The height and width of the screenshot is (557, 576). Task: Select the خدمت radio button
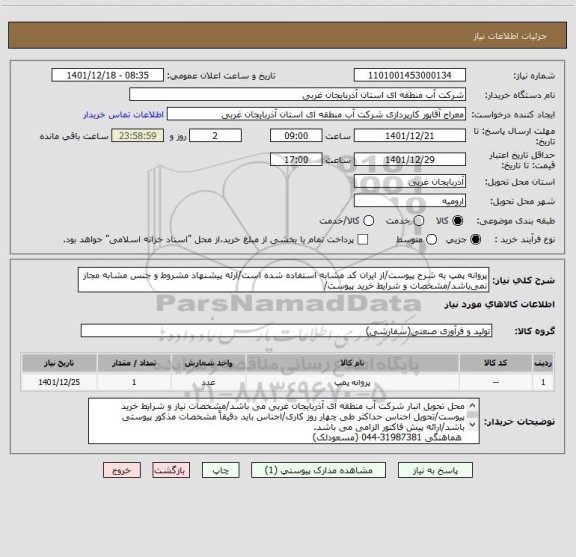[419, 221]
